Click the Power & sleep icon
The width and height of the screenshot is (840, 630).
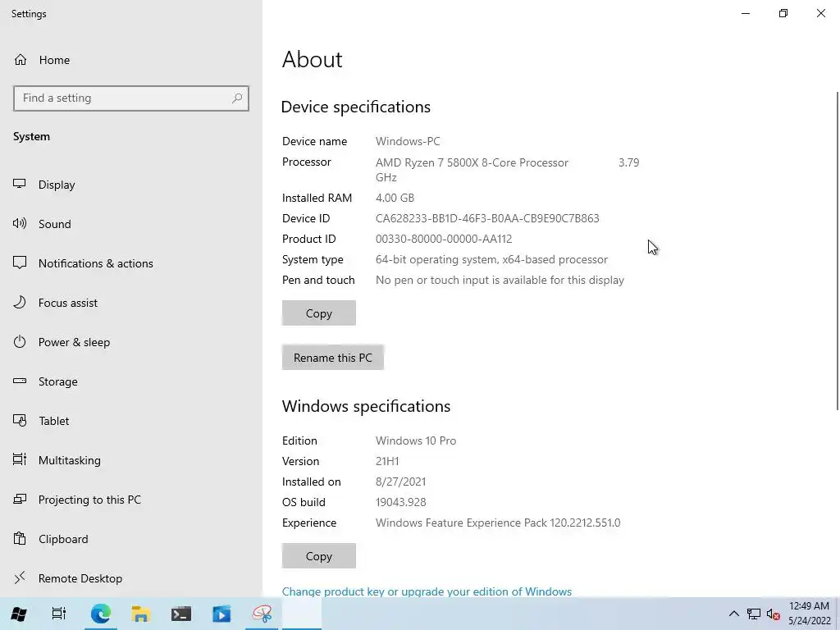[20, 342]
